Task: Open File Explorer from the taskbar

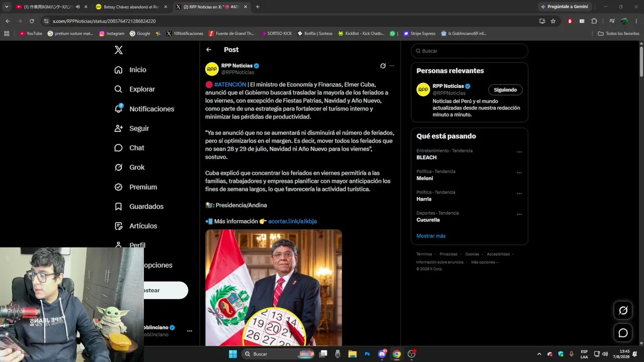Action: 353,354
